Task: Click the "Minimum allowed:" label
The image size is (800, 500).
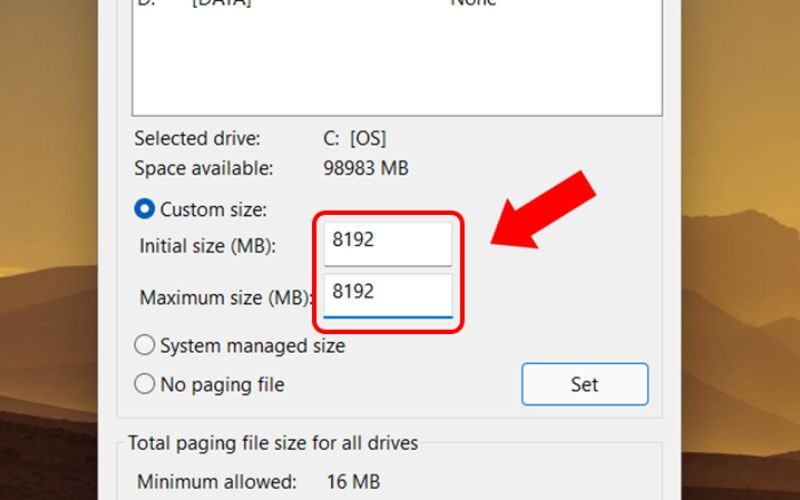Action: click(216, 481)
